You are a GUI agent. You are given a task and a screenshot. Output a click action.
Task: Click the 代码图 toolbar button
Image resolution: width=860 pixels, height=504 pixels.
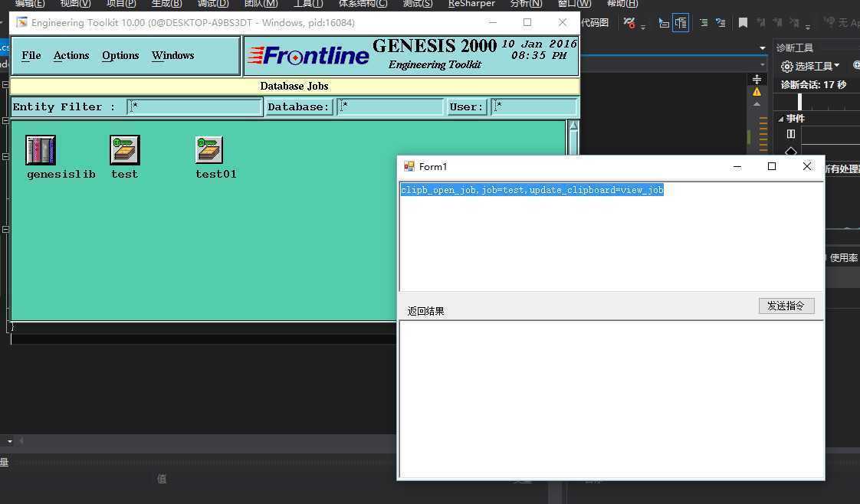pyautogui.click(x=595, y=23)
